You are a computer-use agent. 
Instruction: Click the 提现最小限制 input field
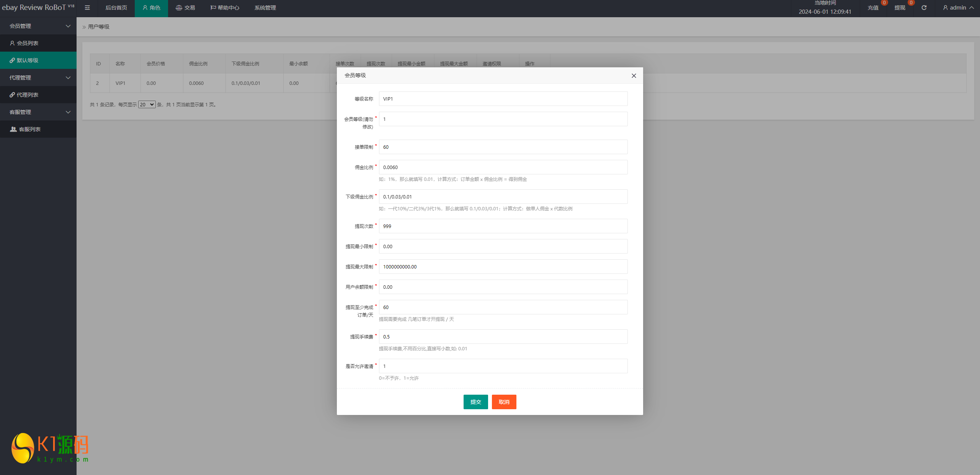pos(503,246)
